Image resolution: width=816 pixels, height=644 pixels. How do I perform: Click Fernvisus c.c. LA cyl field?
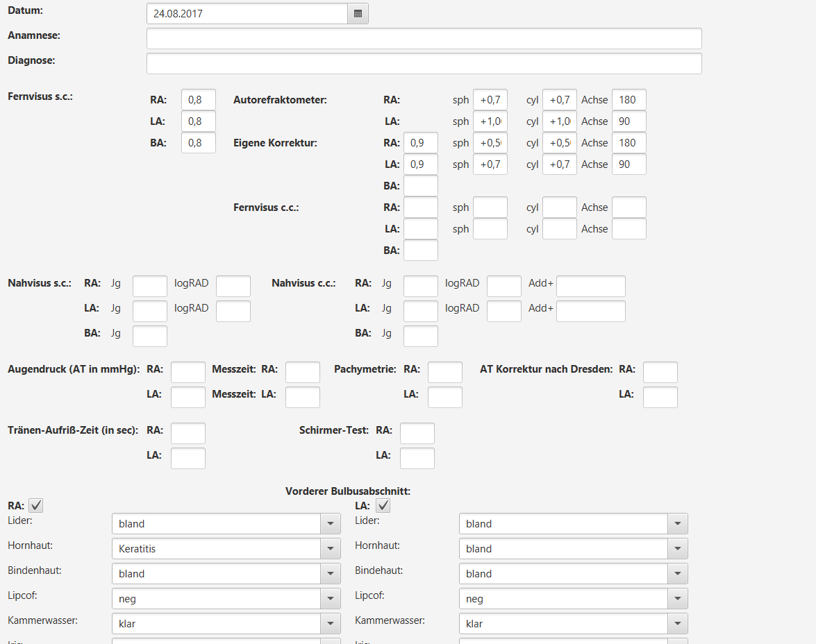[560, 229]
